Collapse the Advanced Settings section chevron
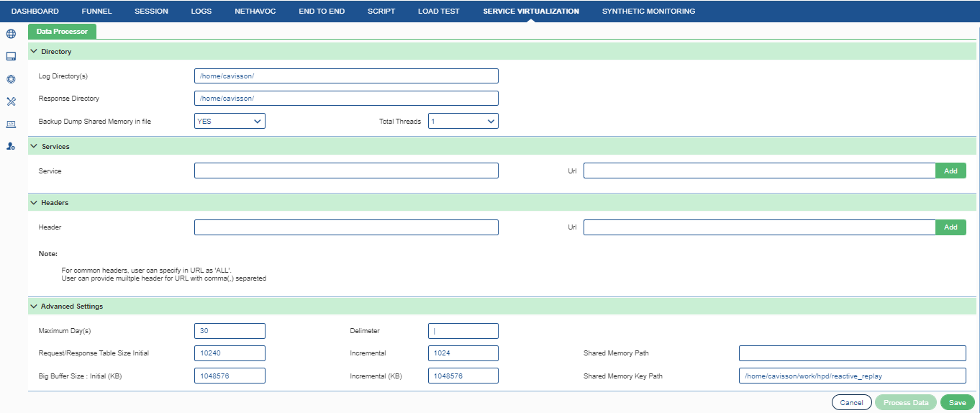 [x=34, y=307]
